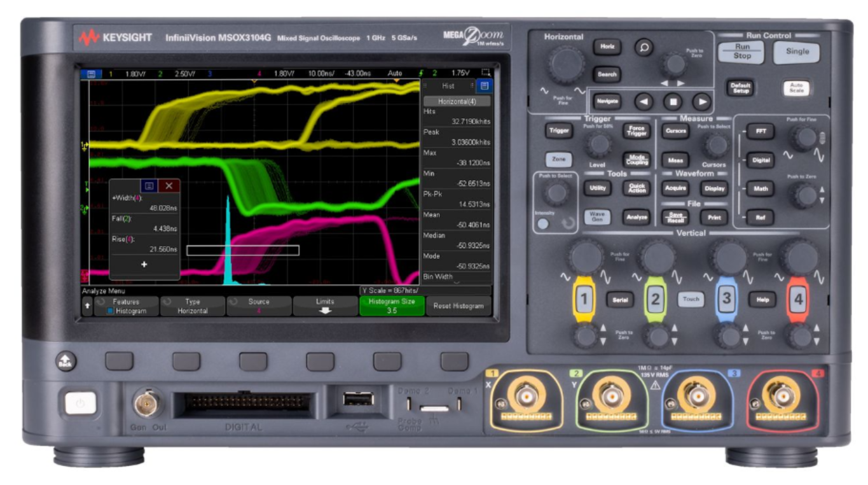Close the on-screen measurements popup window
868x485 pixels.
[x=169, y=186]
